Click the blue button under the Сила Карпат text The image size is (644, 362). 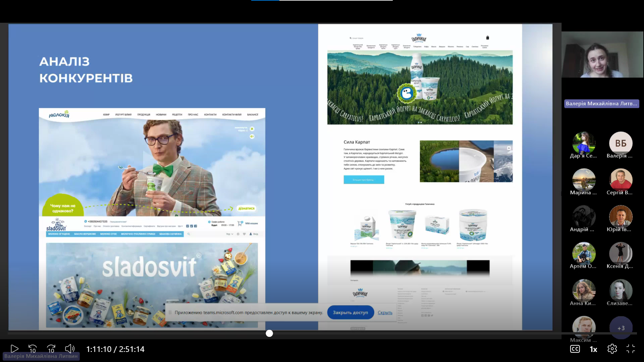tap(364, 180)
